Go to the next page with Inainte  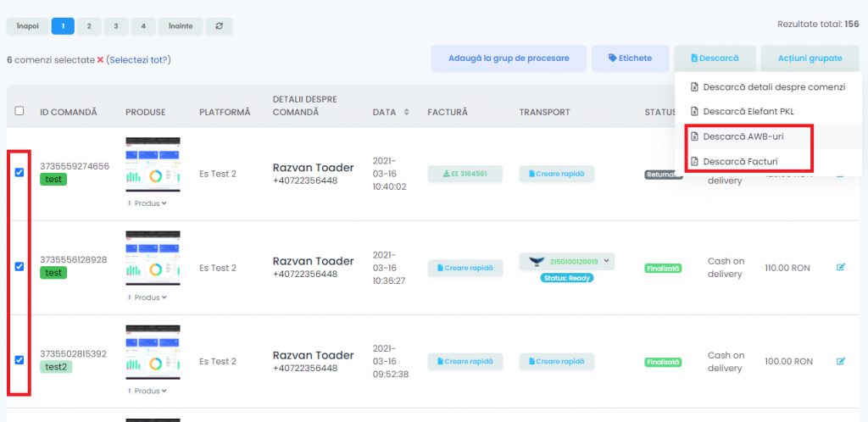(x=181, y=26)
